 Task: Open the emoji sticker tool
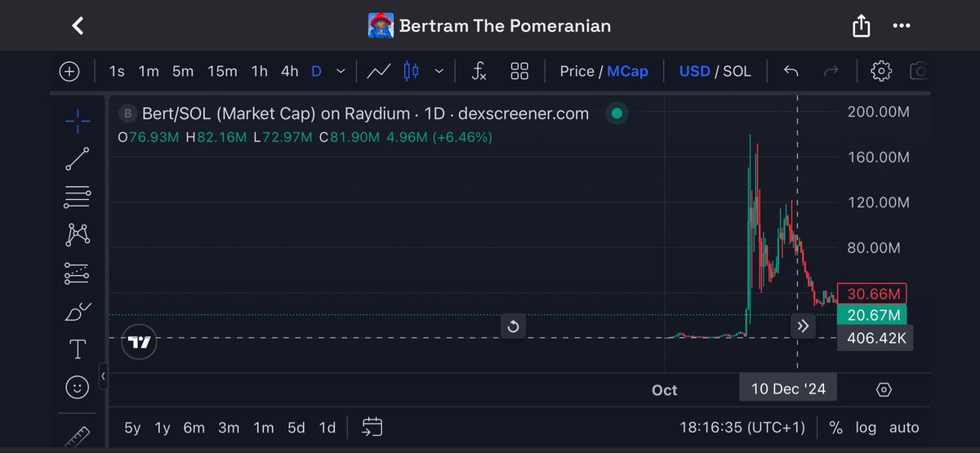tap(77, 388)
